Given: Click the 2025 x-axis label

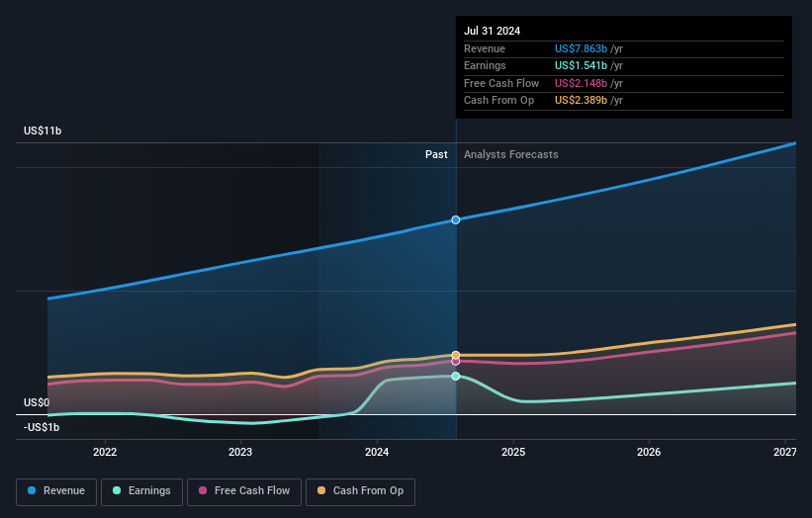Looking at the screenshot, I should 513,452.
